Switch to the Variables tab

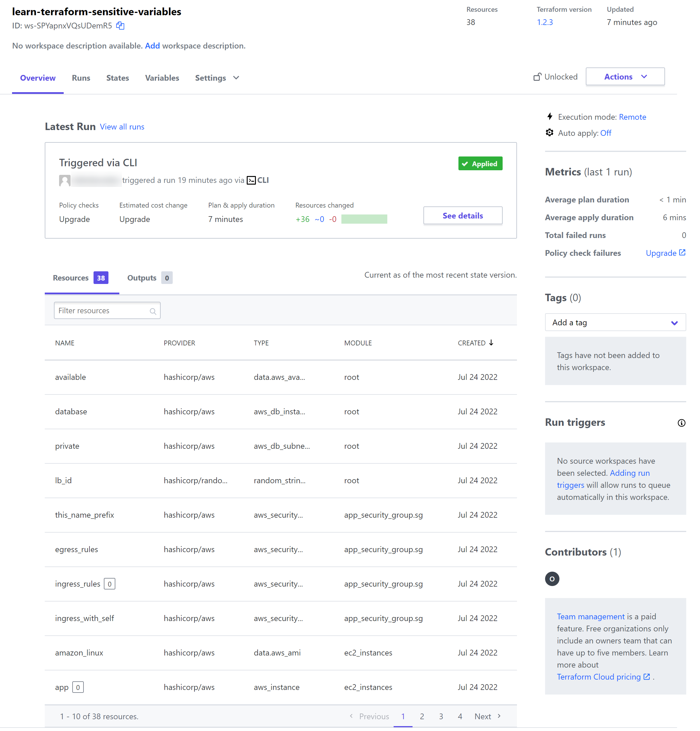(162, 78)
